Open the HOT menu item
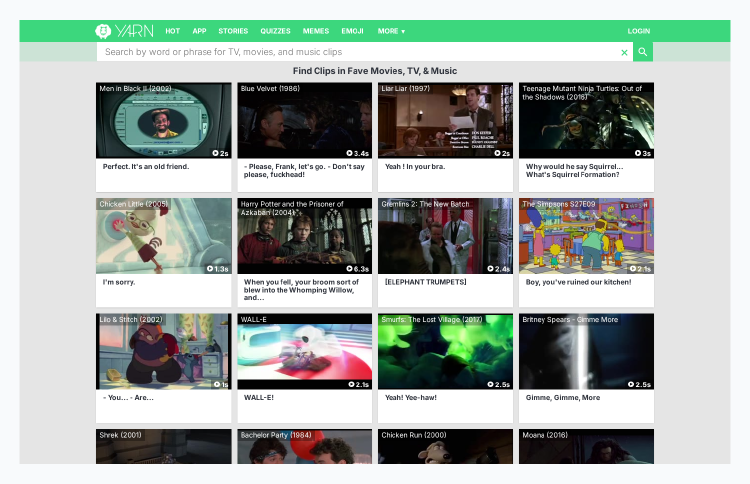 coord(173,31)
